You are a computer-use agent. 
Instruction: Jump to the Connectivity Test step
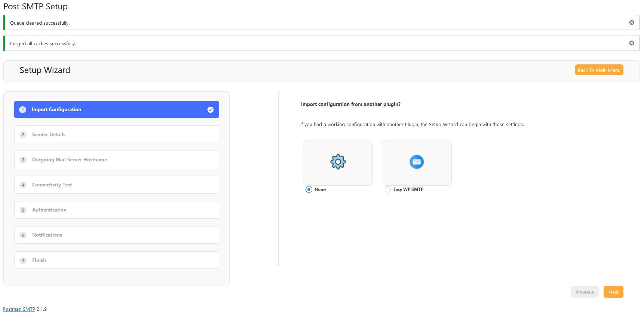click(x=117, y=185)
